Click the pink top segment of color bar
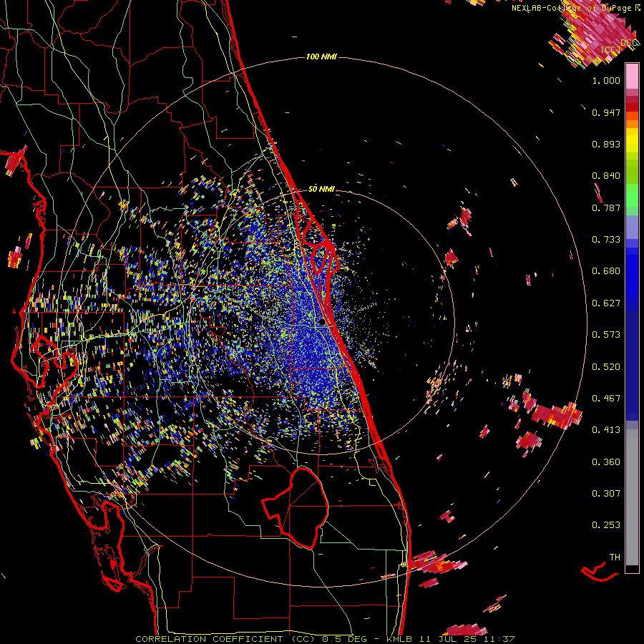The width and height of the screenshot is (644, 644). [x=632, y=77]
